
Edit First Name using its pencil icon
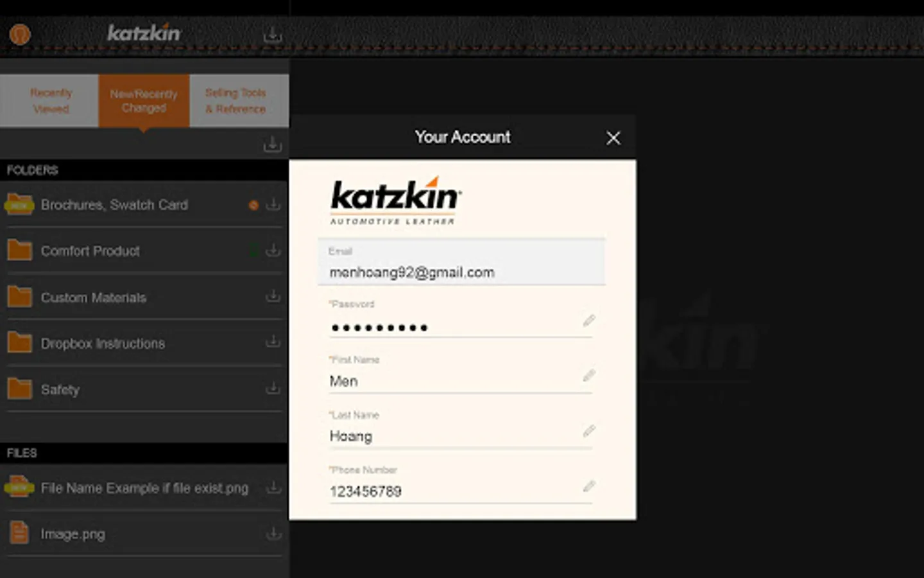click(x=589, y=376)
